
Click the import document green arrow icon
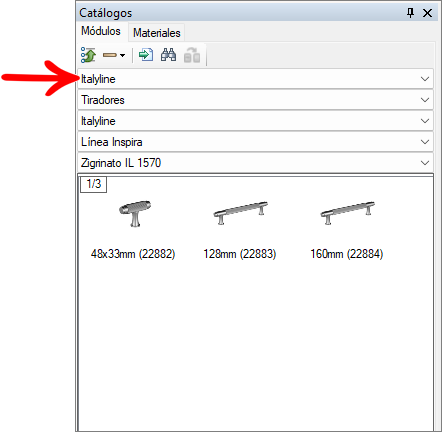(146, 55)
